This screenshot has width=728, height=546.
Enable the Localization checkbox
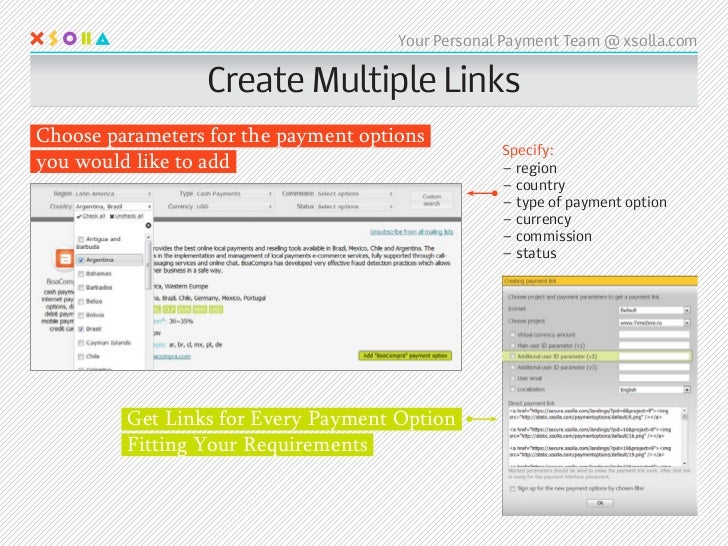(512, 389)
